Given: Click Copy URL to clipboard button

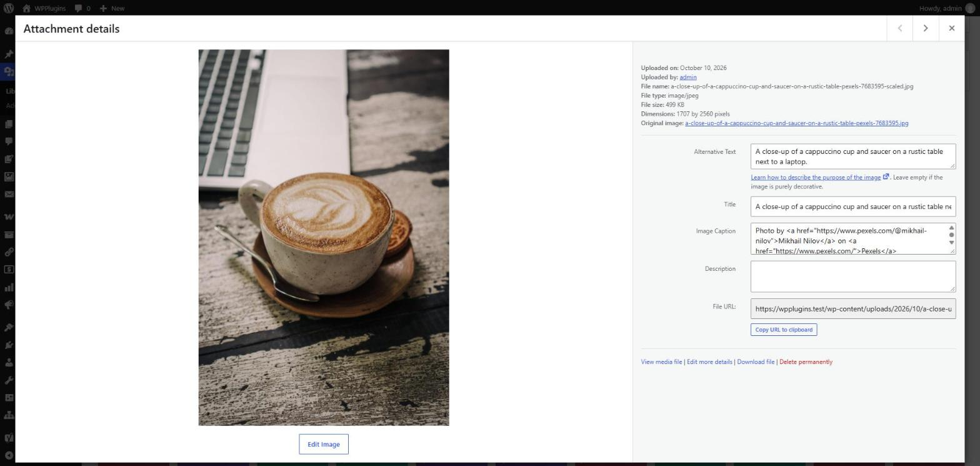Looking at the screenshot, I should tap(783, 330).
